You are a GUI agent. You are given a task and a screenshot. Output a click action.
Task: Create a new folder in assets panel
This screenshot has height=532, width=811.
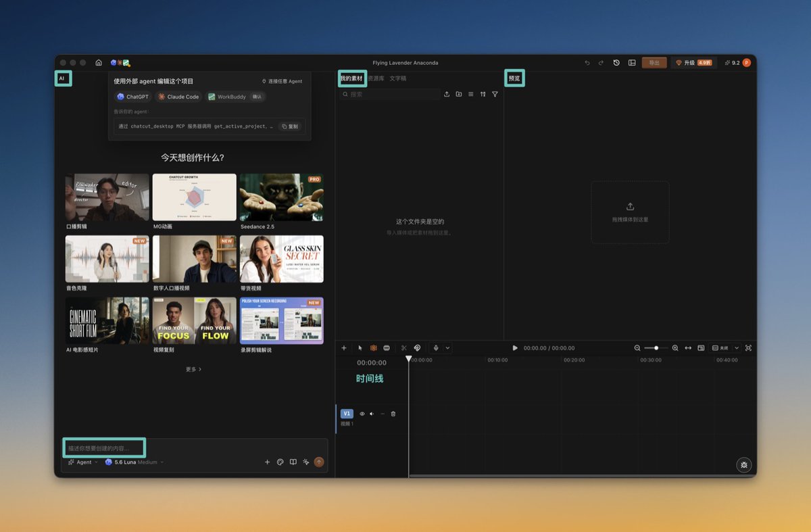pos(459,95)
